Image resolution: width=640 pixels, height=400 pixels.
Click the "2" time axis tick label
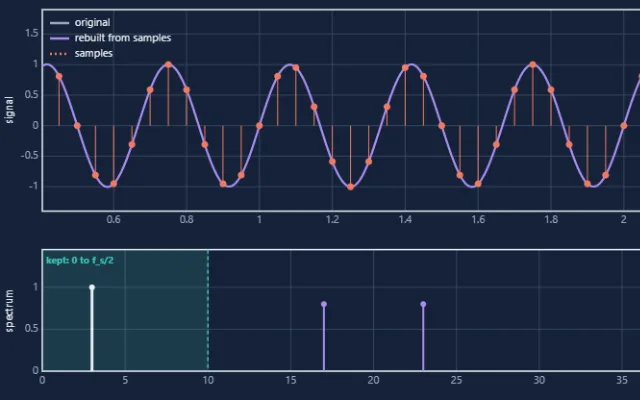click(624, 220)
